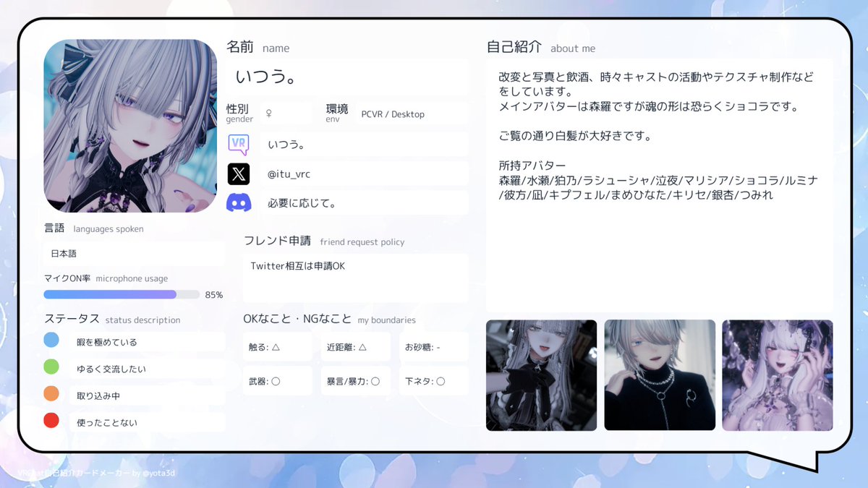Select the X (Twitter) icon

click(239, 174)
